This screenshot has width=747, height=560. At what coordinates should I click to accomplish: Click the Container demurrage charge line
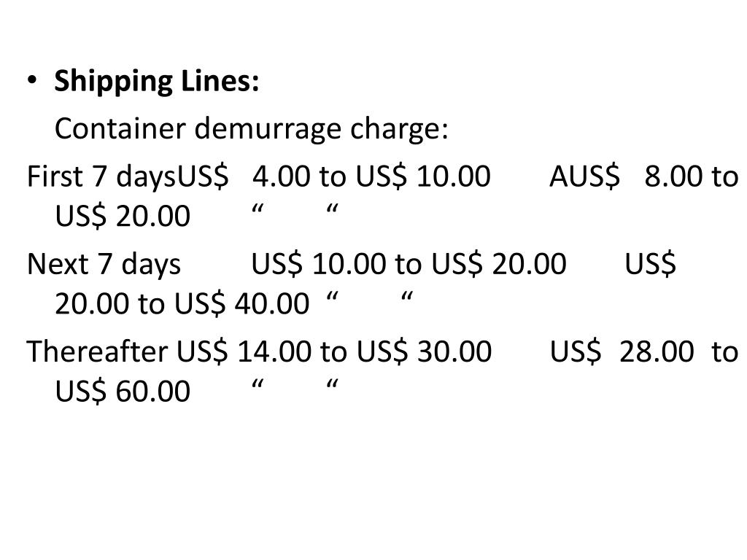[252, 128]
